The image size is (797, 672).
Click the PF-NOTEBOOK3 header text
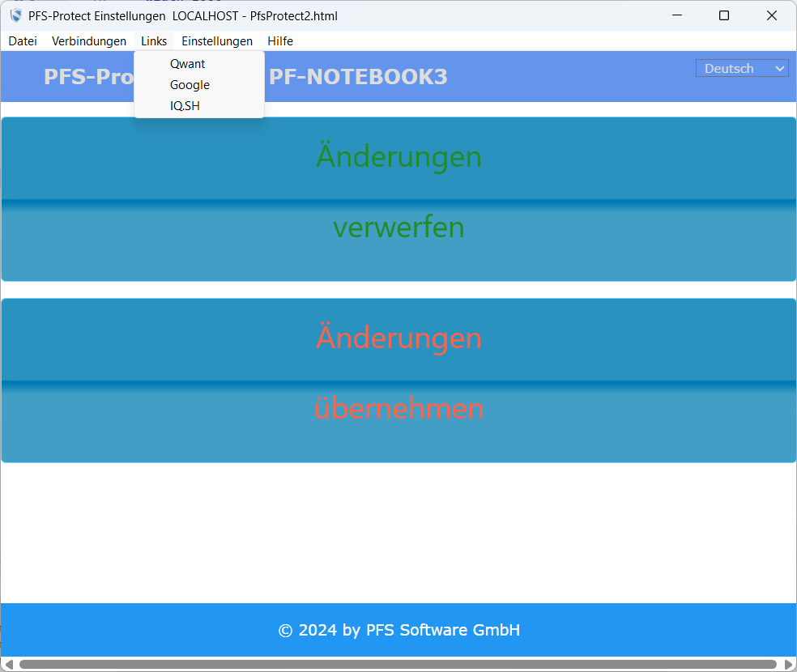point(358,77)
